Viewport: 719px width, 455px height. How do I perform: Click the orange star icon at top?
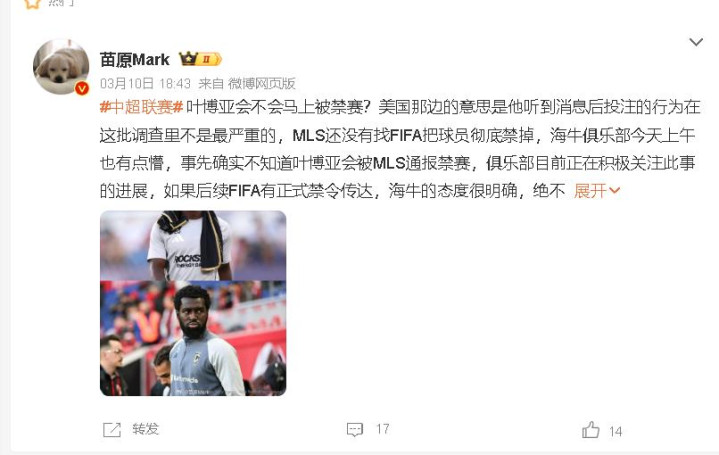32,4
